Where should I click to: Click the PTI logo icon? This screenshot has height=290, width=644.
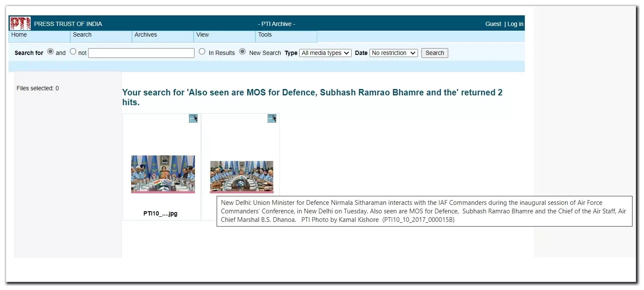tap(20, 23)
